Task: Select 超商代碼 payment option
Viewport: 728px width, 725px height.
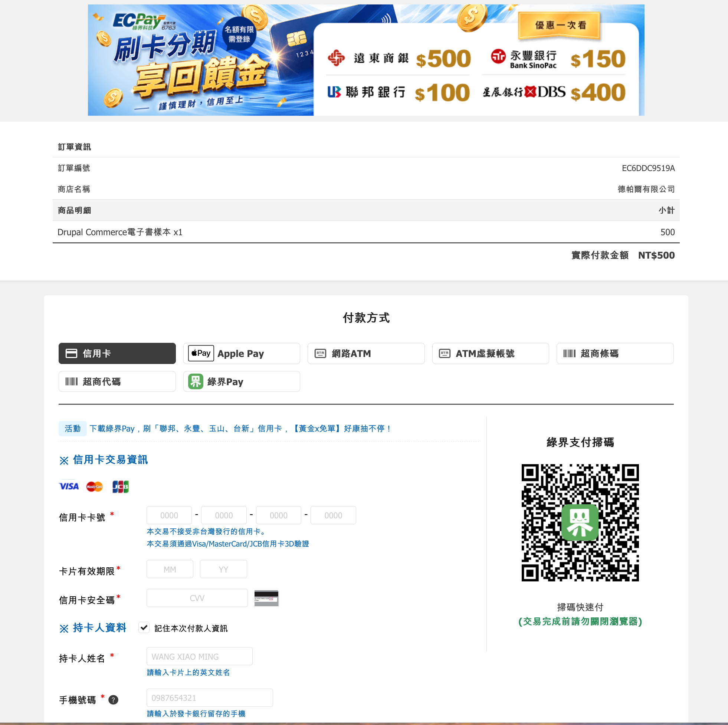Action: coord(117,381)
